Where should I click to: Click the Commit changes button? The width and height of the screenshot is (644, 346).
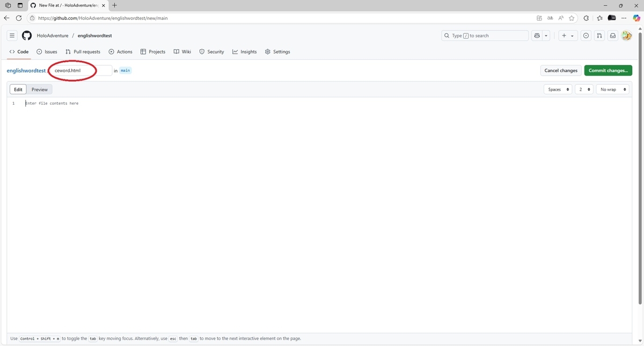pos(608,70)
